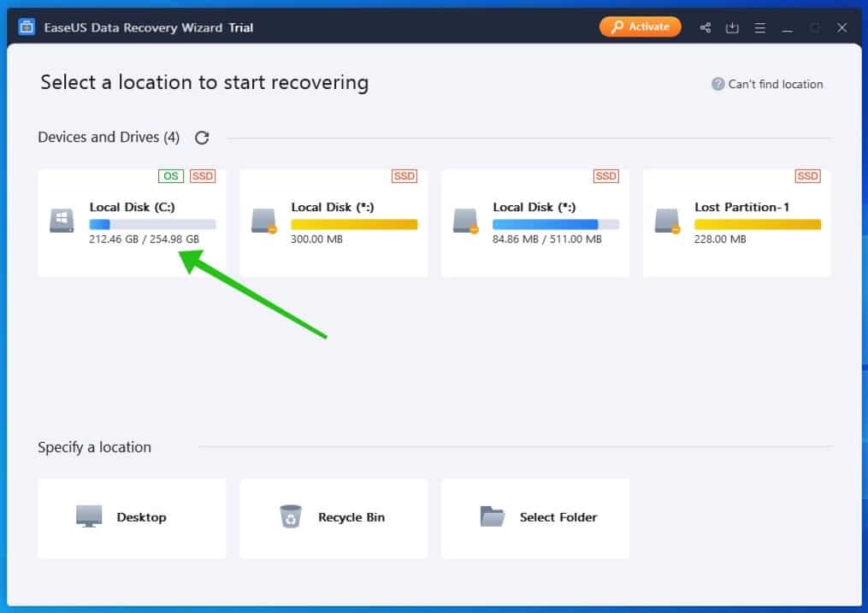Viewport: 868px width, 613px height.
Task: Close the EaseUS window
Action: (841, 27)
